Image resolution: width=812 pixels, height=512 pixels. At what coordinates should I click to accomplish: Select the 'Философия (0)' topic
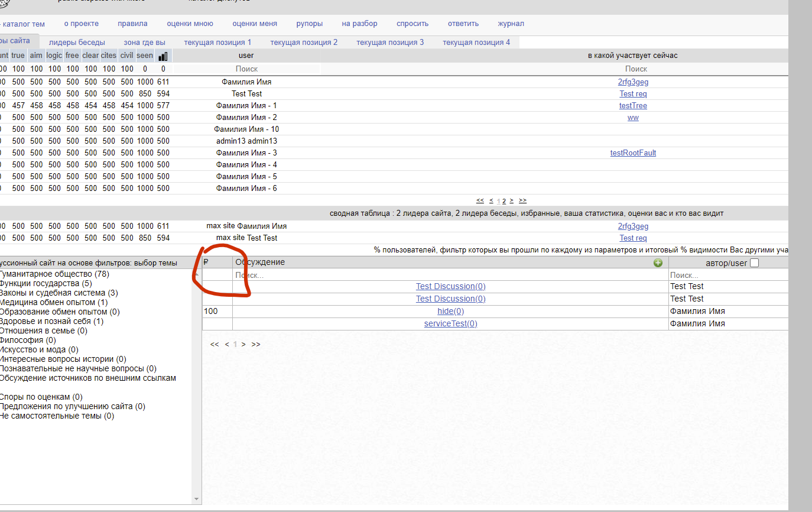coord(28,341)
